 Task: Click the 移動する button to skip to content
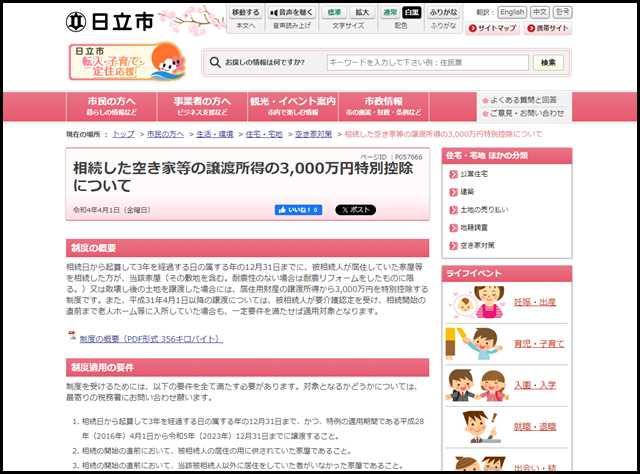pos(245,13)
